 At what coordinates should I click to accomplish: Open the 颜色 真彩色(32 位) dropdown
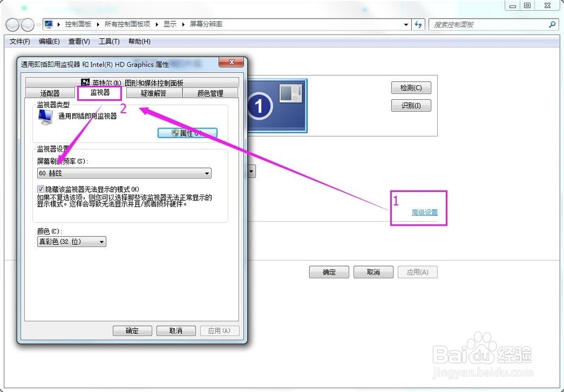point(72,241)
